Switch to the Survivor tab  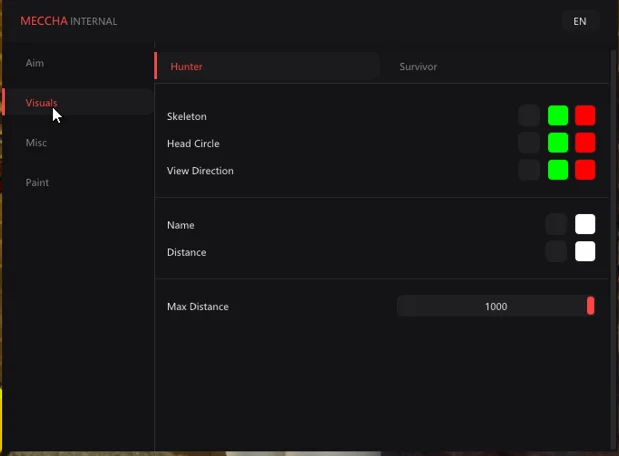(x=418, y=67)
